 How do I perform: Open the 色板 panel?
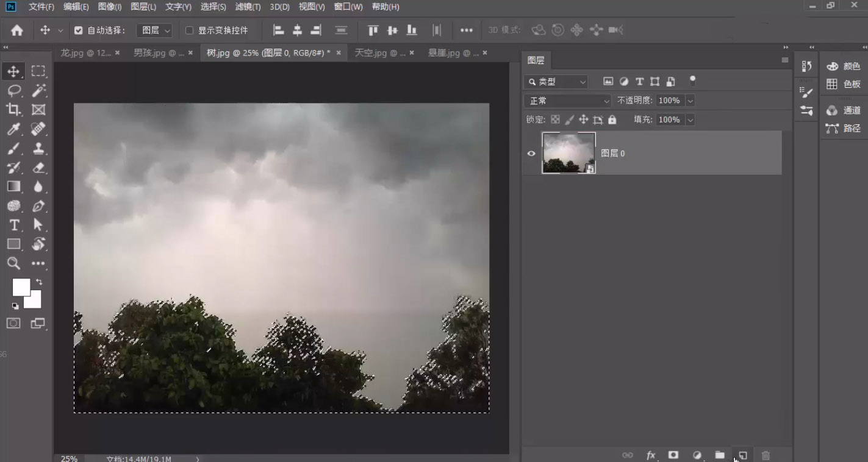844,84
